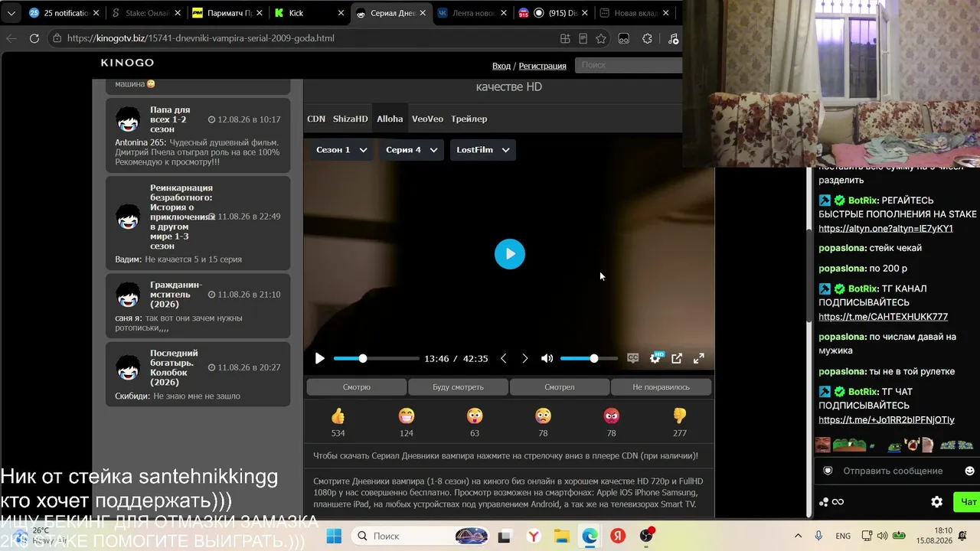Open the player quality settings gear

coord(655,358)
